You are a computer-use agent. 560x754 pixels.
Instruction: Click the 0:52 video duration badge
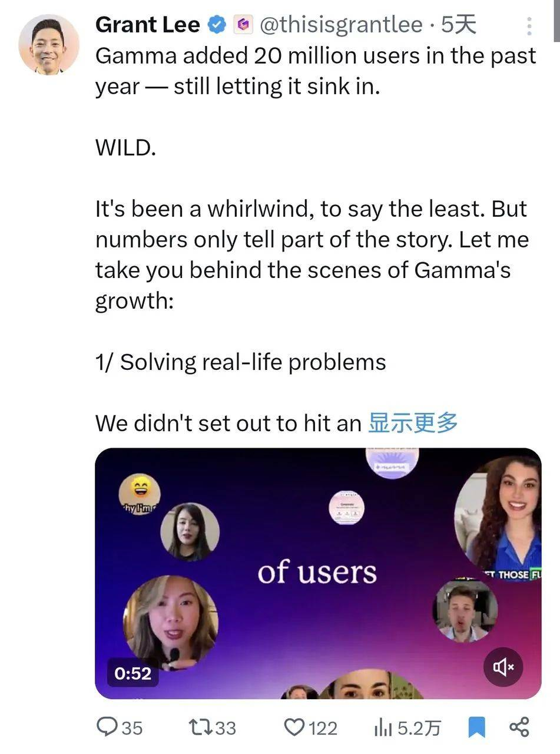(x=132, y=673)
